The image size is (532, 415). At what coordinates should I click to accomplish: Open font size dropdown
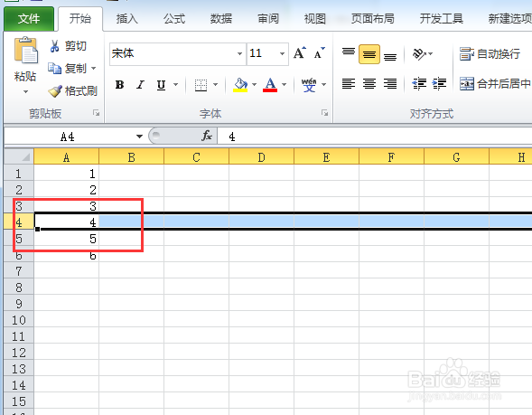click(282, 53)
